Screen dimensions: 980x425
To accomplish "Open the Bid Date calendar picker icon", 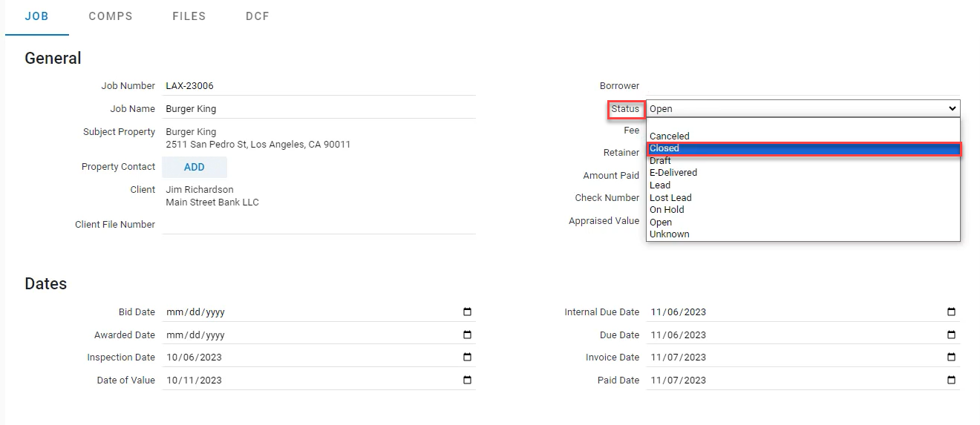I will tap(467, 312).
